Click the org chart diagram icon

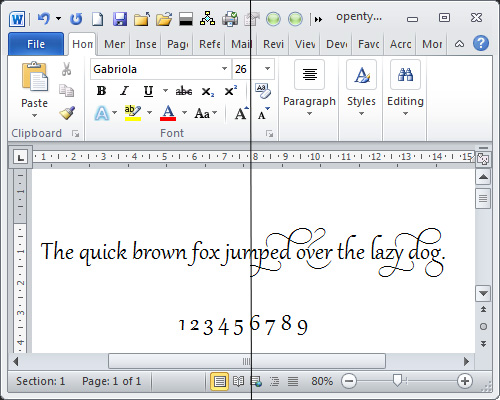point(207,19)
